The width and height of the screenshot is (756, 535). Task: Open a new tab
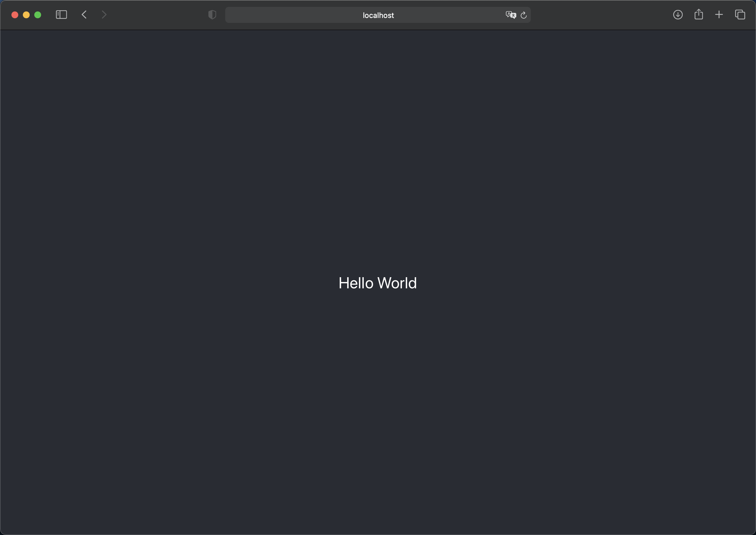tap(719, 15)
